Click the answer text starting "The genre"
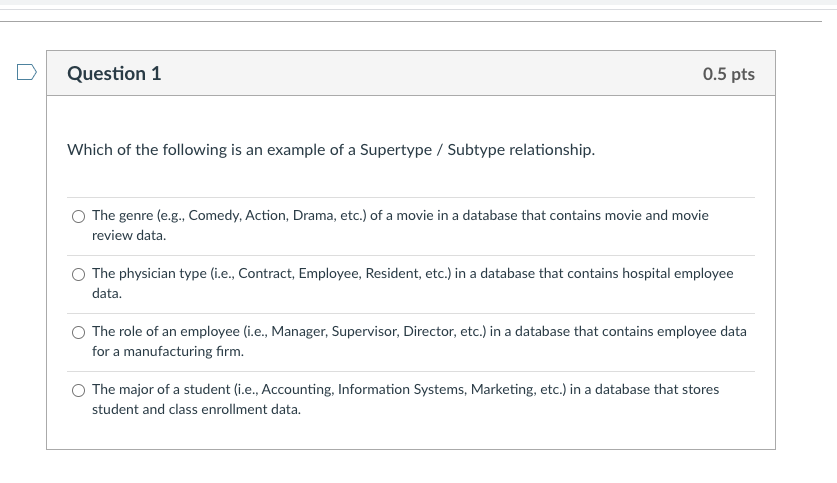This screenshot has height=483, width=837. tap(400, 215)
